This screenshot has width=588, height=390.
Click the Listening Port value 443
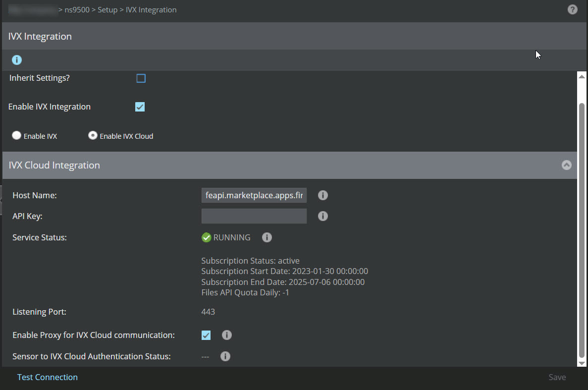pos(208,312)
